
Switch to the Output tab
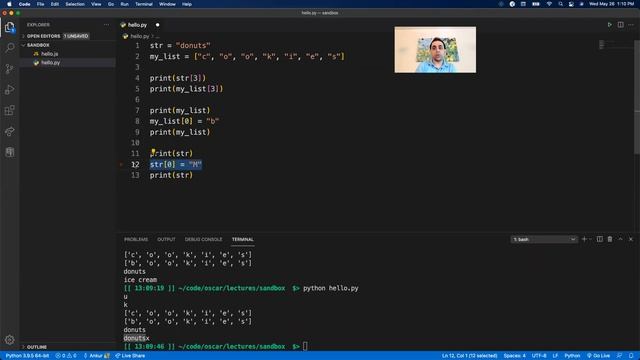pyautogui.click(x=166, y=239)
